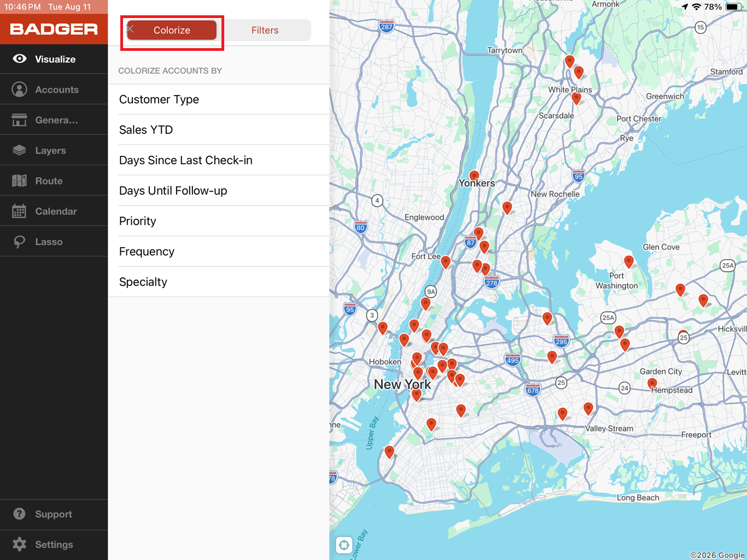747x560 pixels.
Task: Colorize accounts by Sales YTD
Action: click(x=219, y=130)
